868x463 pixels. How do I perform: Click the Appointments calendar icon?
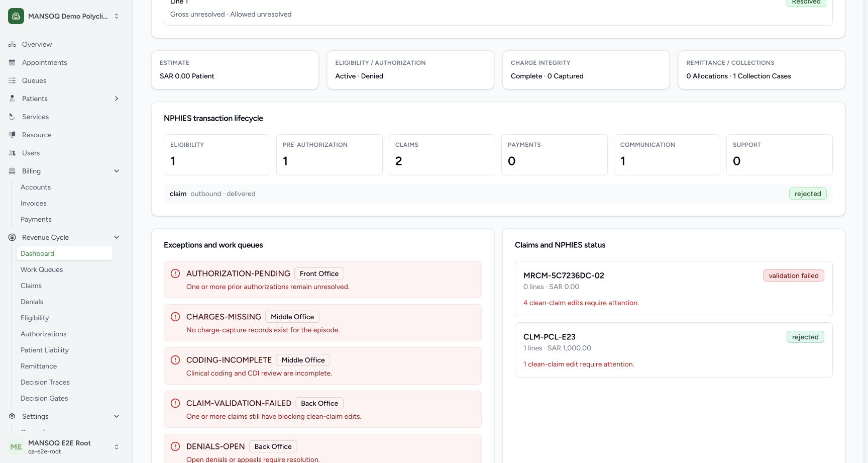pyautogui.click(x=12, y=62)
